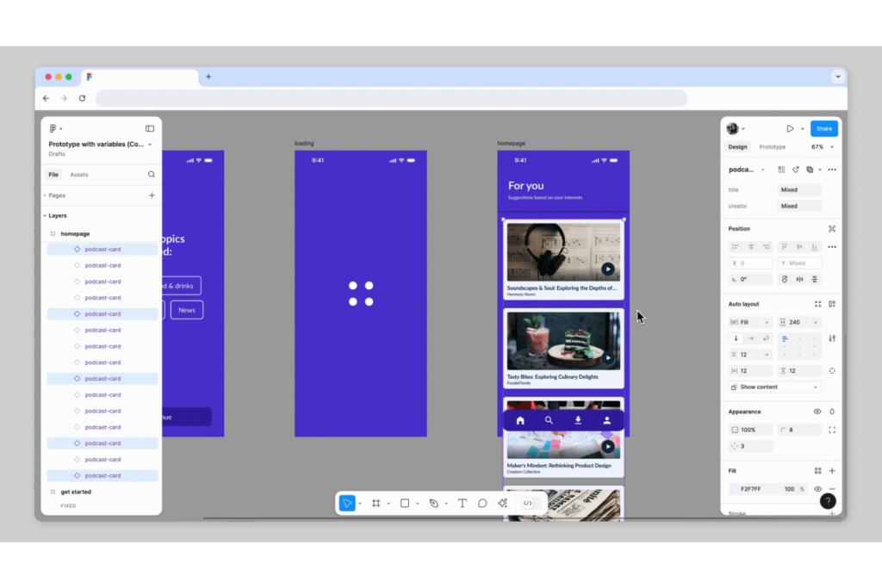This screenshot has width=882, height=588.
Task: Align selection to bottom
Action: pyautogui.click(x=814, y=247)
